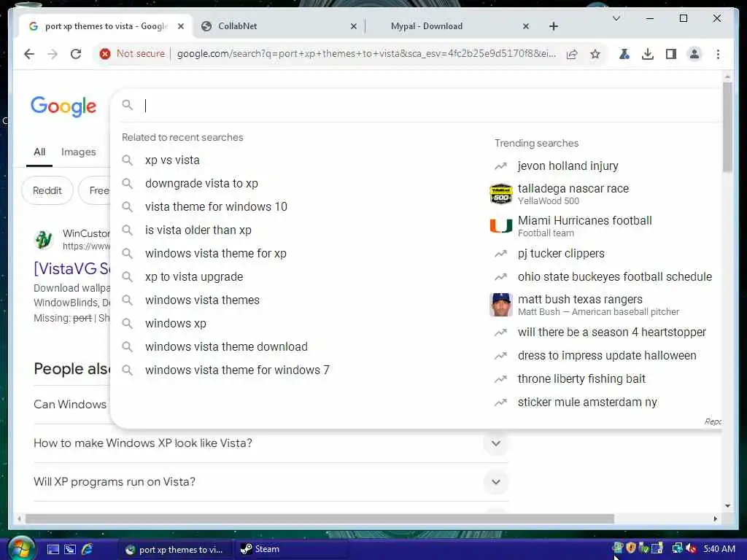
Task: Choose vista theme for windows 10
Action: [216, 207]
